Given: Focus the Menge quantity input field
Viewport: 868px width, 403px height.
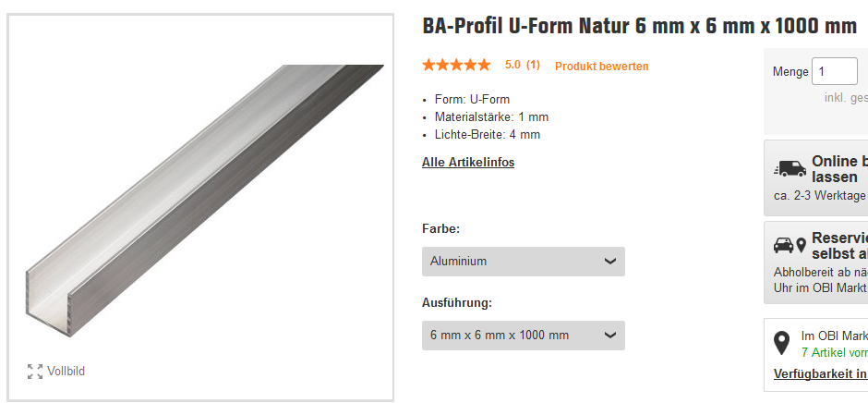Looking at the screenshot, I should click(x=834, y=71).
